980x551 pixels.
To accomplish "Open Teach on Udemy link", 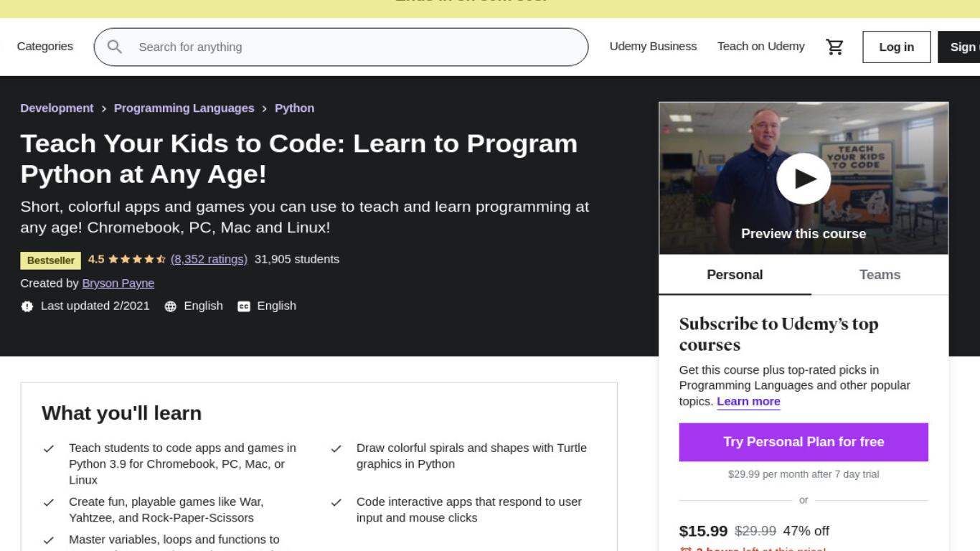I will coord(761,47).
